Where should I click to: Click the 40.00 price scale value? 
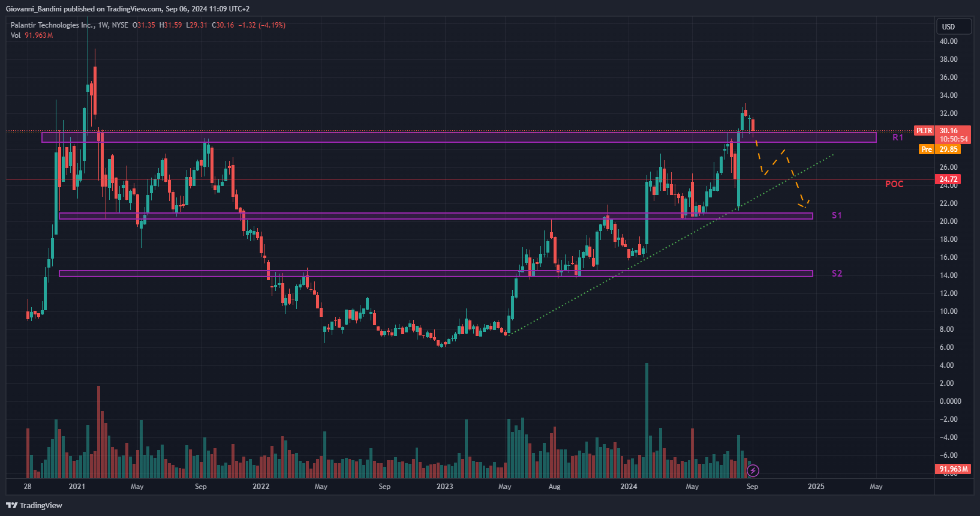[x=948, y=41]
